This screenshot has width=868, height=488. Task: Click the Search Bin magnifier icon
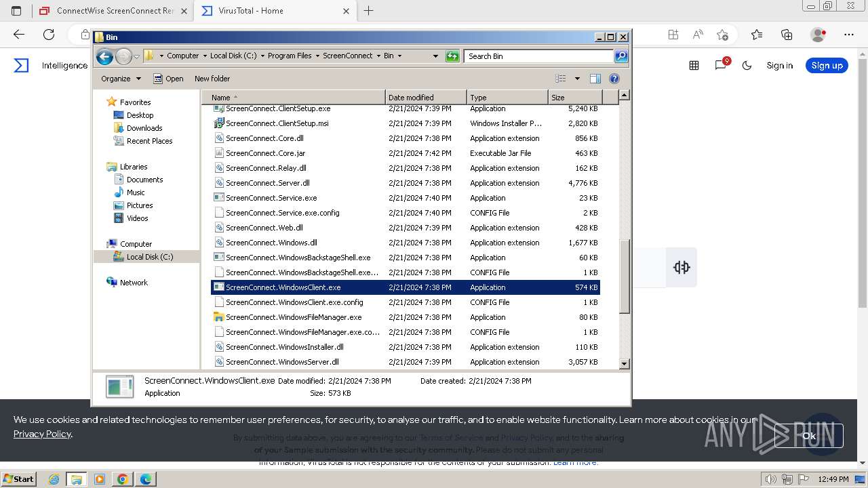[620, 56]
